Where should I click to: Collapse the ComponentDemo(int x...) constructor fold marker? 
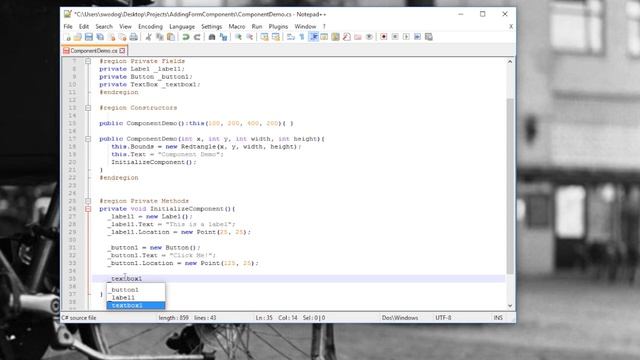88,139
